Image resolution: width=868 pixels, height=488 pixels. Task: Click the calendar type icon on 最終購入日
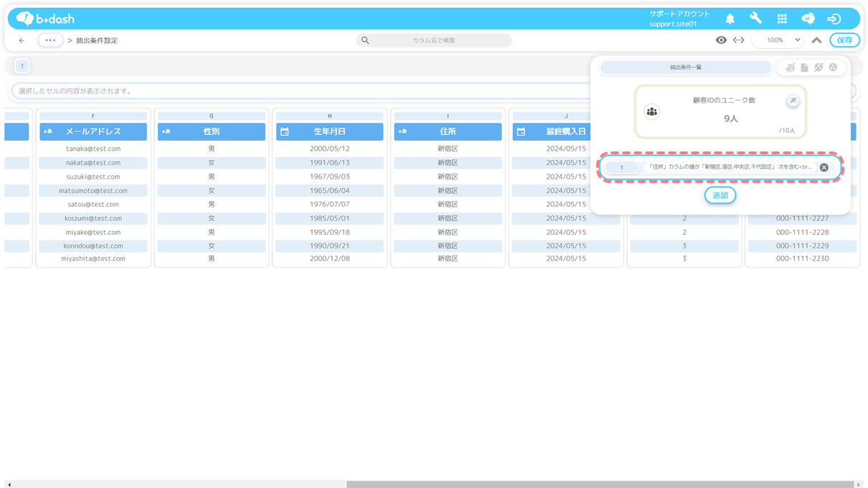[521, 132]
